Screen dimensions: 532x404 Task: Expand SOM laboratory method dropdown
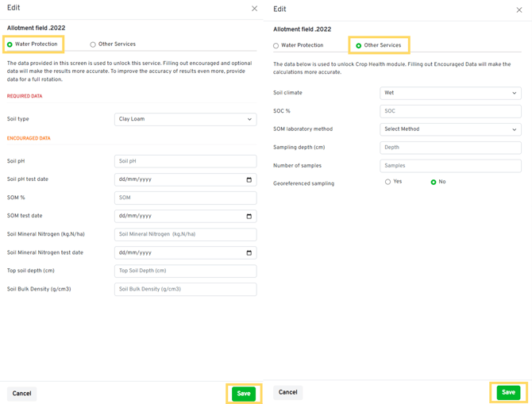[450, 129]
